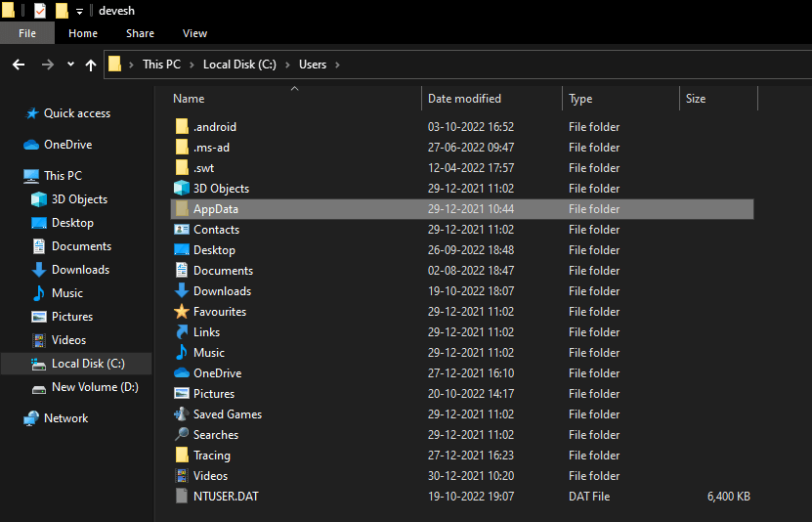Open Customize Quick Access Toolbar dropdown
This screenshot has height=522, width=812.
(80, 11)
